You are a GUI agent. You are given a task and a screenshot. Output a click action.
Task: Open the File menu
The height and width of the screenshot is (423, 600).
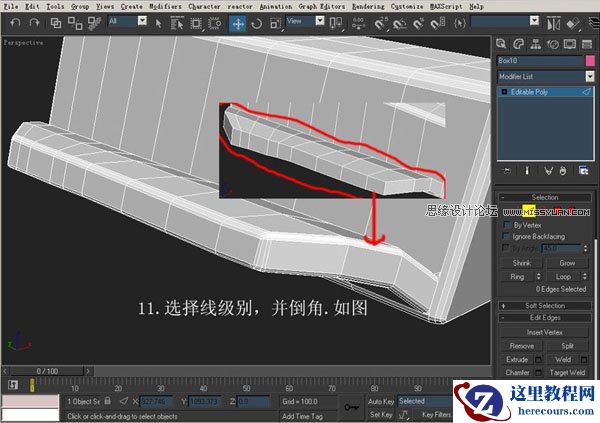point(11,7)
